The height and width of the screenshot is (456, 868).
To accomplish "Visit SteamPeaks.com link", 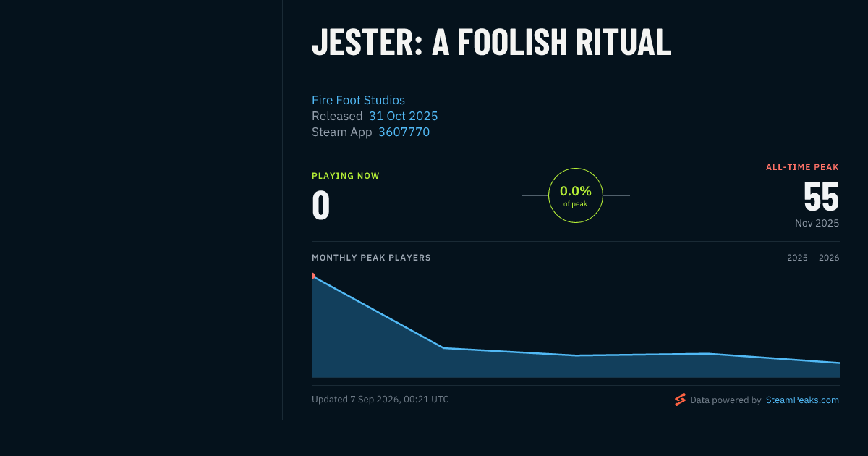I will click(802, 400).
